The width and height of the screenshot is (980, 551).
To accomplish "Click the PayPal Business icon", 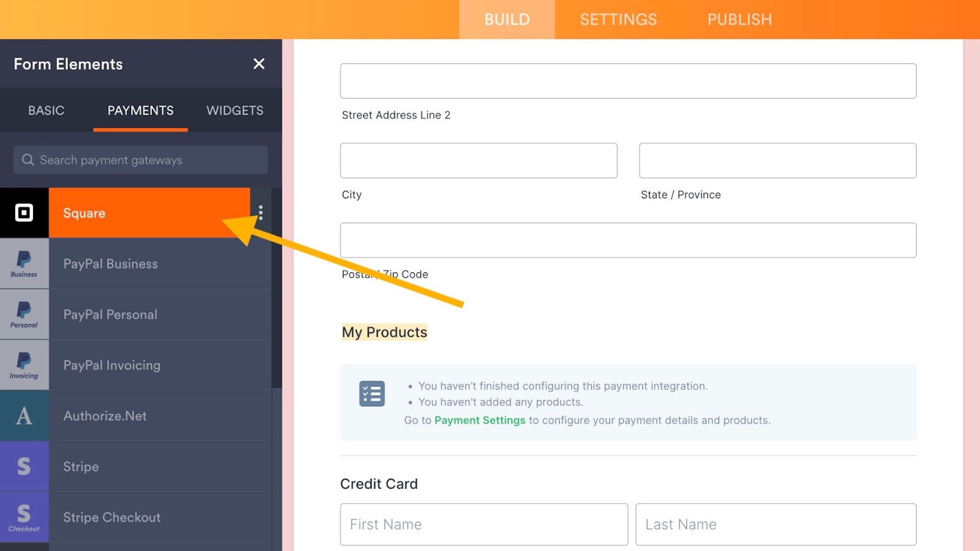I will coord(24,264).
